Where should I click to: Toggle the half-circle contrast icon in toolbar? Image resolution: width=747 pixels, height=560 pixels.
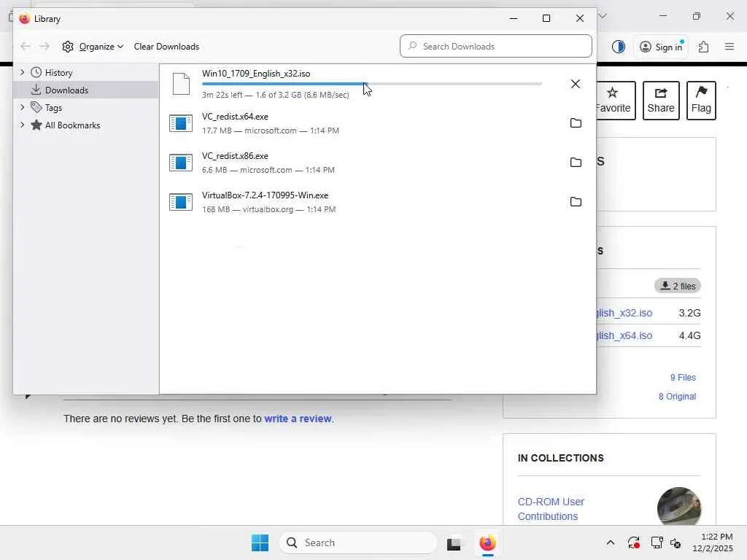pos(619,47)
